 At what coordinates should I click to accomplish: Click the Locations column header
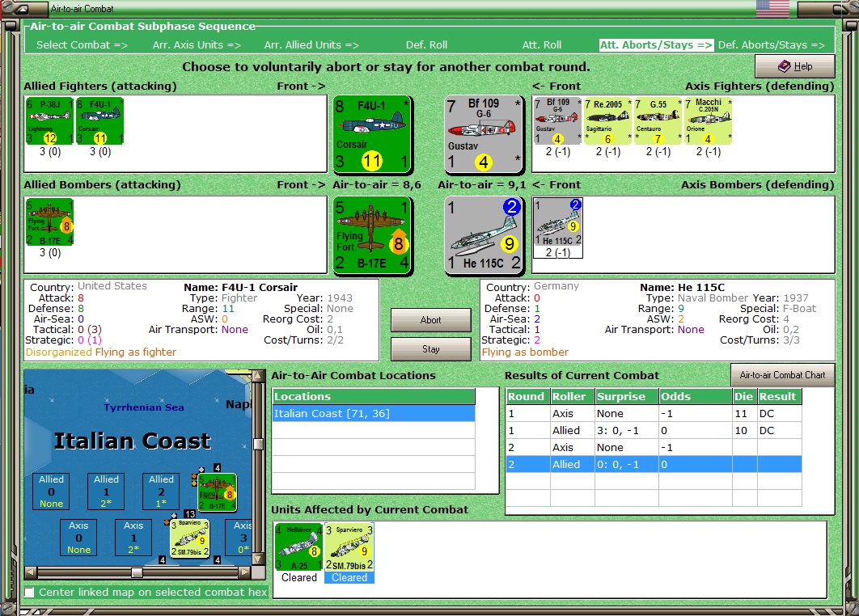tap(374, 396)
